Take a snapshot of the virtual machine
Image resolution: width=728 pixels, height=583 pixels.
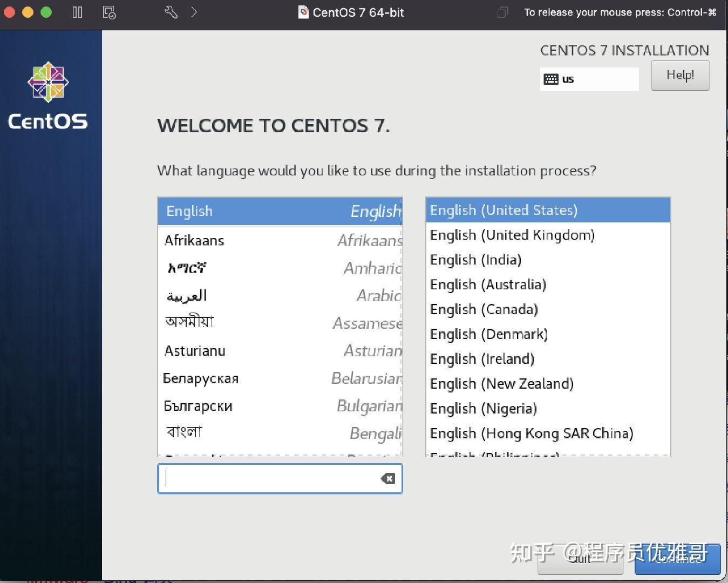tap(109, 12)
